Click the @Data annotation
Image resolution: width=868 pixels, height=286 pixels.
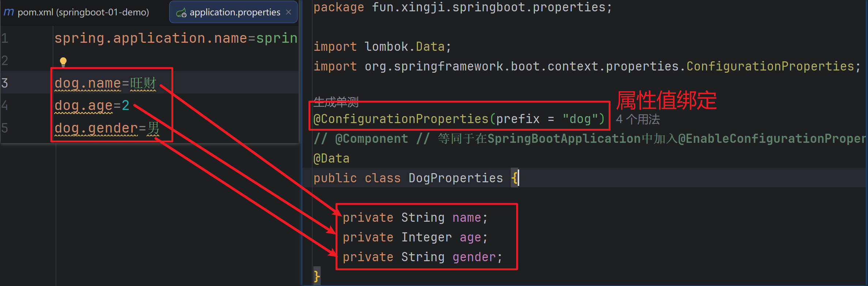(331, 159)
